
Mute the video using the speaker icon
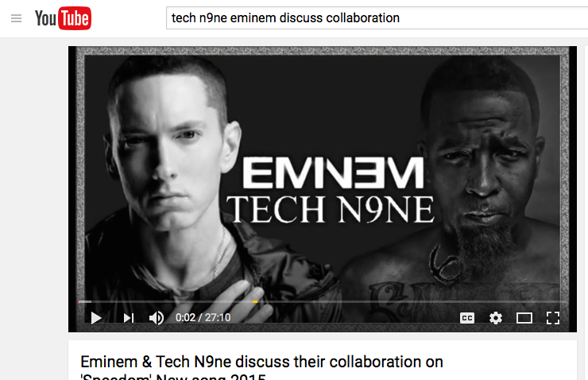[156, 318]
